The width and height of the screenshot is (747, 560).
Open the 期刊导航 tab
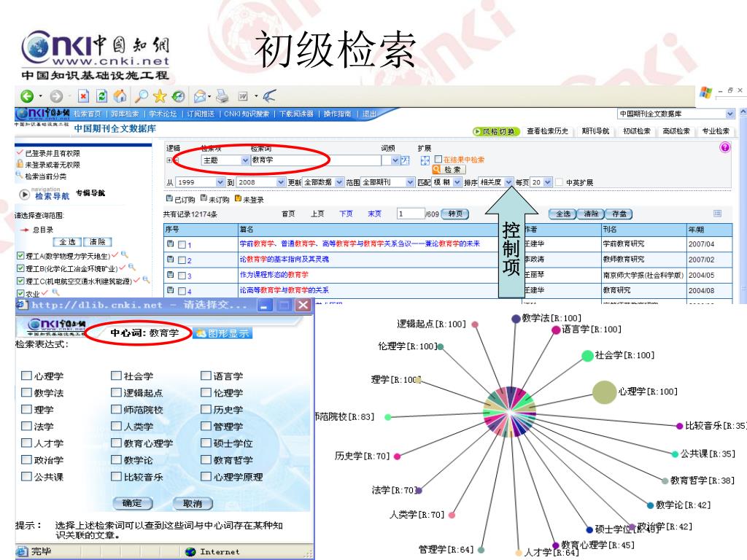(595, 131)
